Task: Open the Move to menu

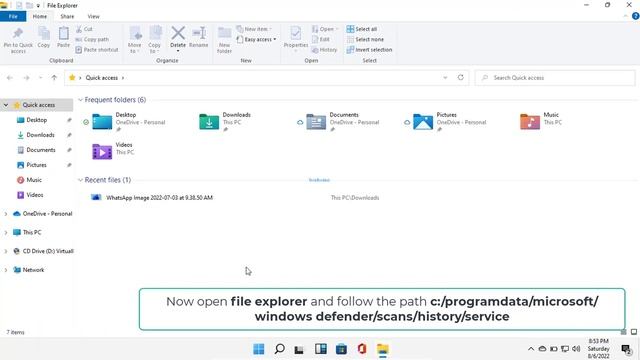Action: pos(135,40)
